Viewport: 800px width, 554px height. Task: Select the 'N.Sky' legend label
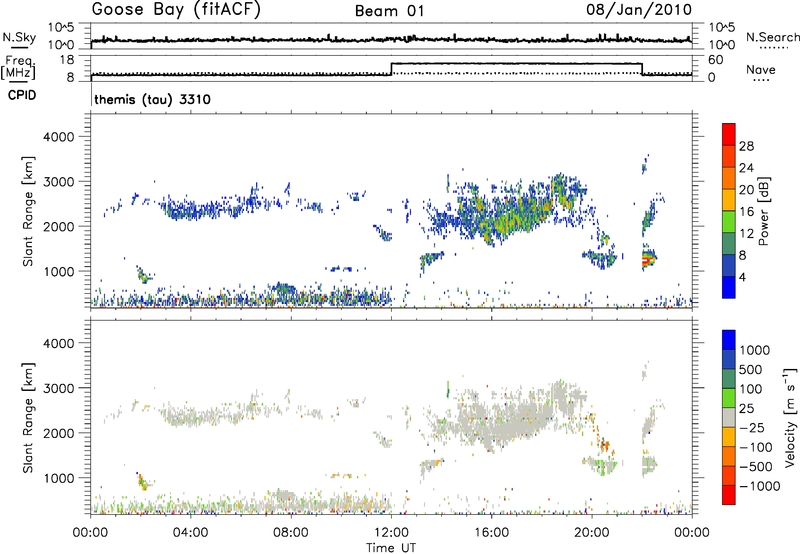click(x=19, y=37)
